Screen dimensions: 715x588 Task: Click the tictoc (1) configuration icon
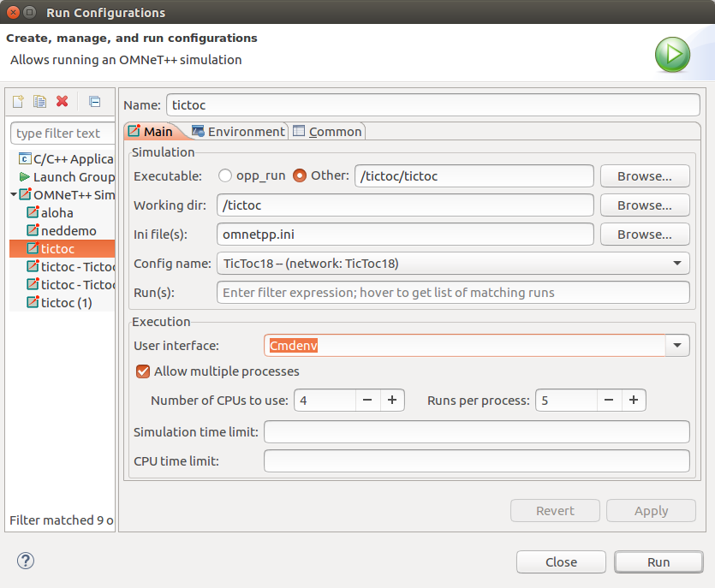(33, 302)
